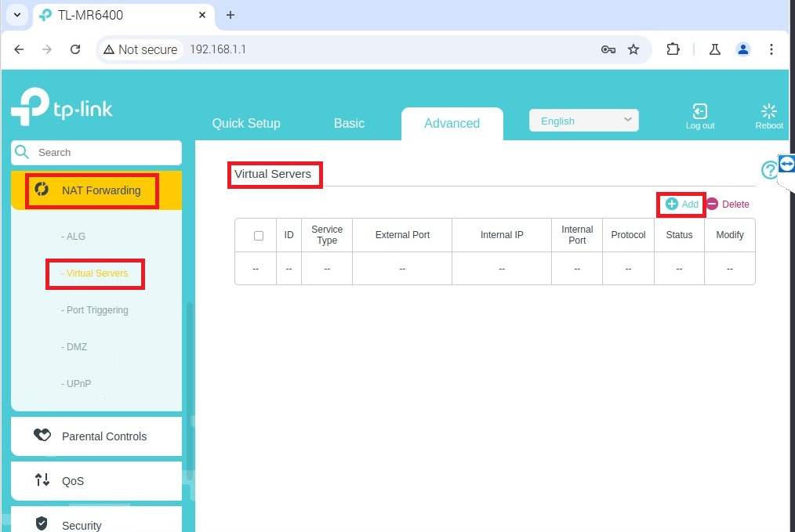Switch to the Quick Setup tab
Viewport: 795px width, 532px height.
tap(246, 123)
